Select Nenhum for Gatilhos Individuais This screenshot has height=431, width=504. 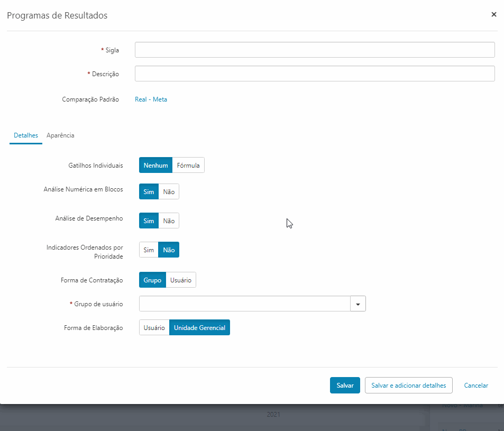155,165
